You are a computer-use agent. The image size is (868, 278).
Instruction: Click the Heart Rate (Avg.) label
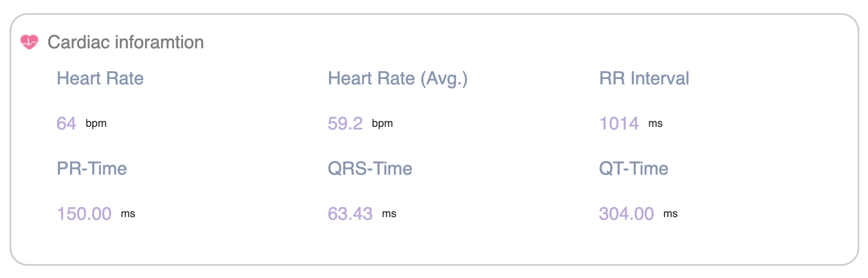point(397,79)
